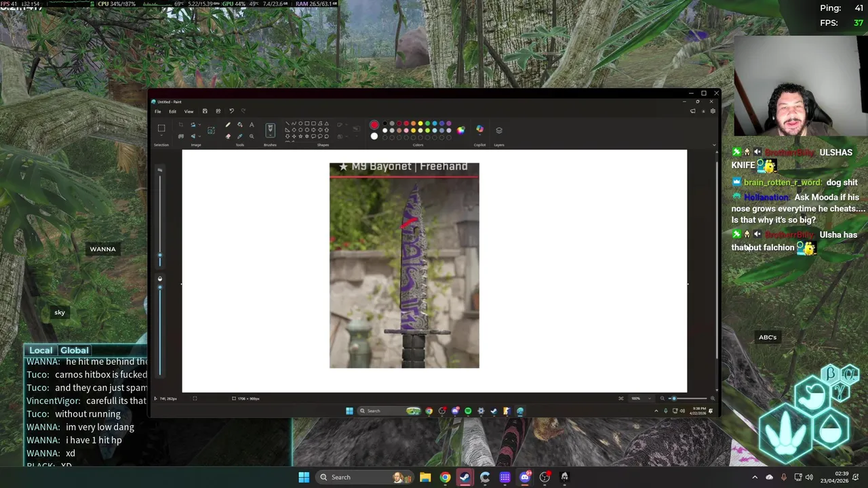Screen dimensions: 868x488
Task: Click the Crop icon in Image group
Action: click(181, 125)
